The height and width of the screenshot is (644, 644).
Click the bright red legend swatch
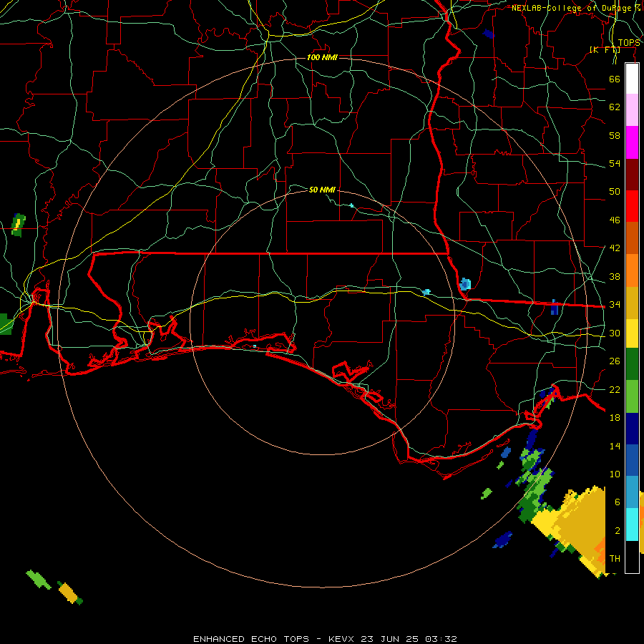632,206
